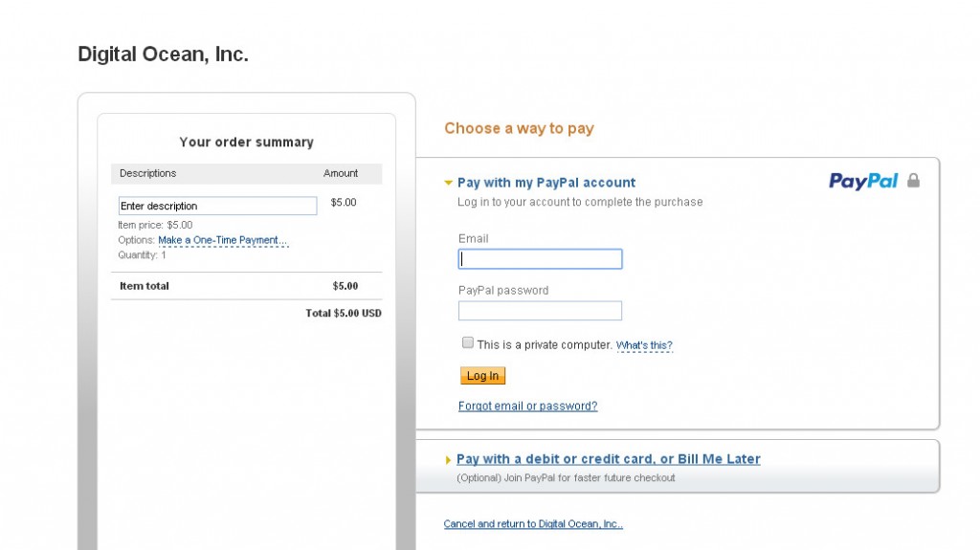The height and width of the screenshot is (550, 980).
Task: Click the Descriptions column header
Action: (x=148, y=173)
